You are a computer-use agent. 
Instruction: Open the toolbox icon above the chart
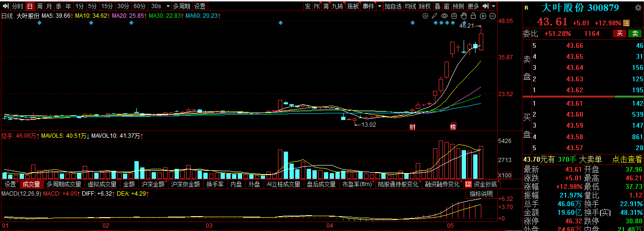(454, 16)
